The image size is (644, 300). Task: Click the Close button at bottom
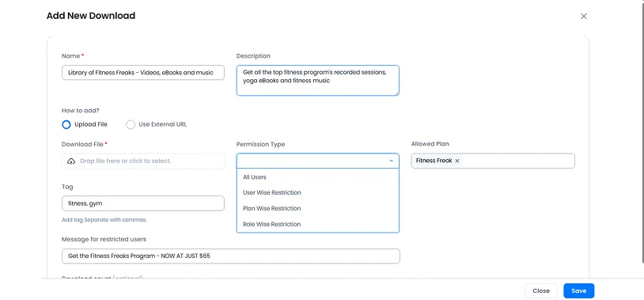point(541,291)
